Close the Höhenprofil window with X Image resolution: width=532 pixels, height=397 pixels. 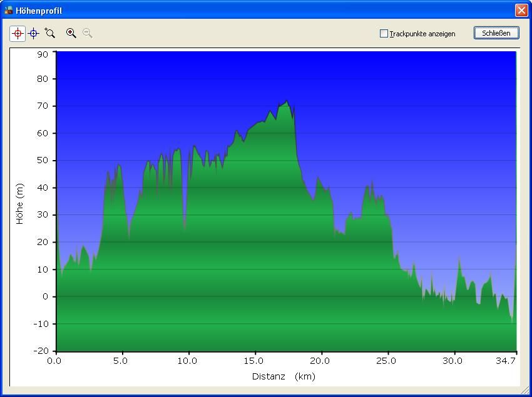pyautogui.click(x=521, y=11)
